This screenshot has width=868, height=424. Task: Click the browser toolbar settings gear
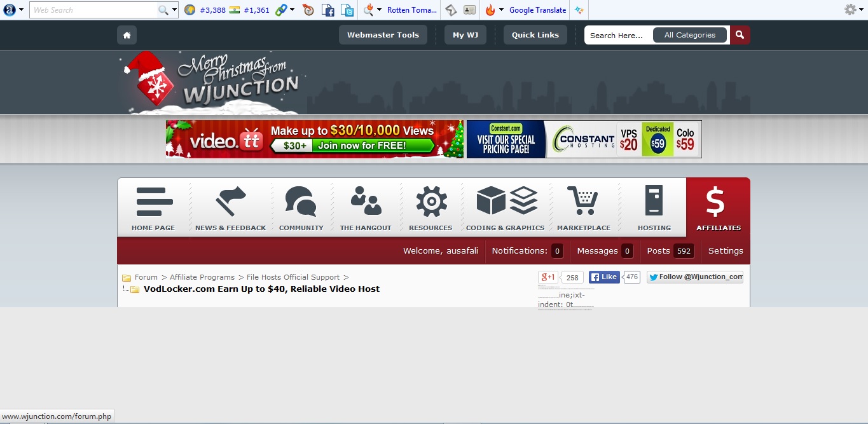(x=850, y=10)
